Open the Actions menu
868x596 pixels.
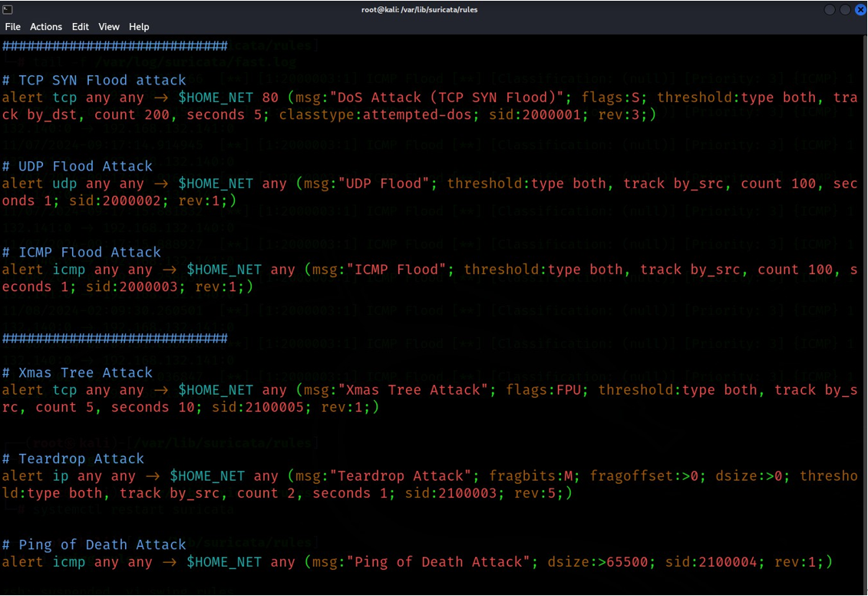pyautogui.click(x=46, y=27)
